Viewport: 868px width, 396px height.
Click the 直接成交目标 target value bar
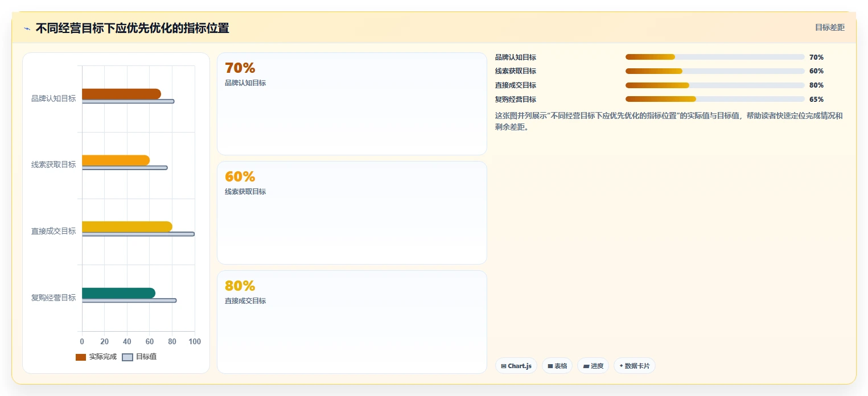pos(138,234)
